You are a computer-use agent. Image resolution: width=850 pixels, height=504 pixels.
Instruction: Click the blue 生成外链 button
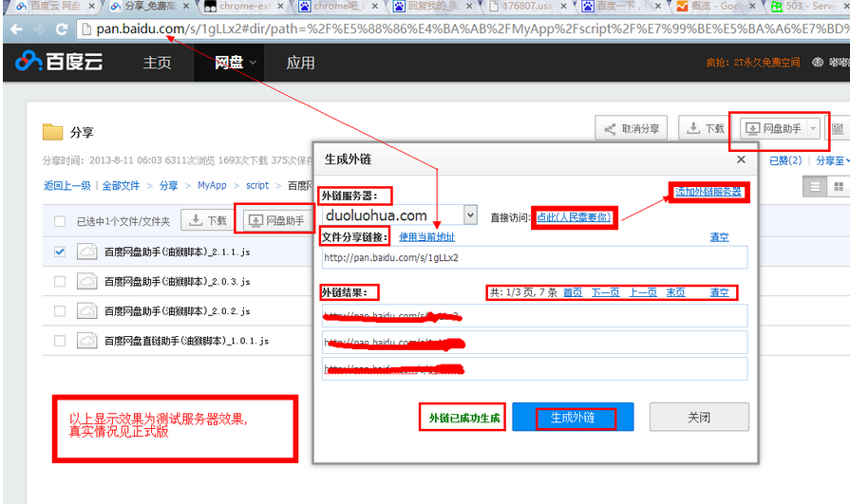tap(573, 417)
